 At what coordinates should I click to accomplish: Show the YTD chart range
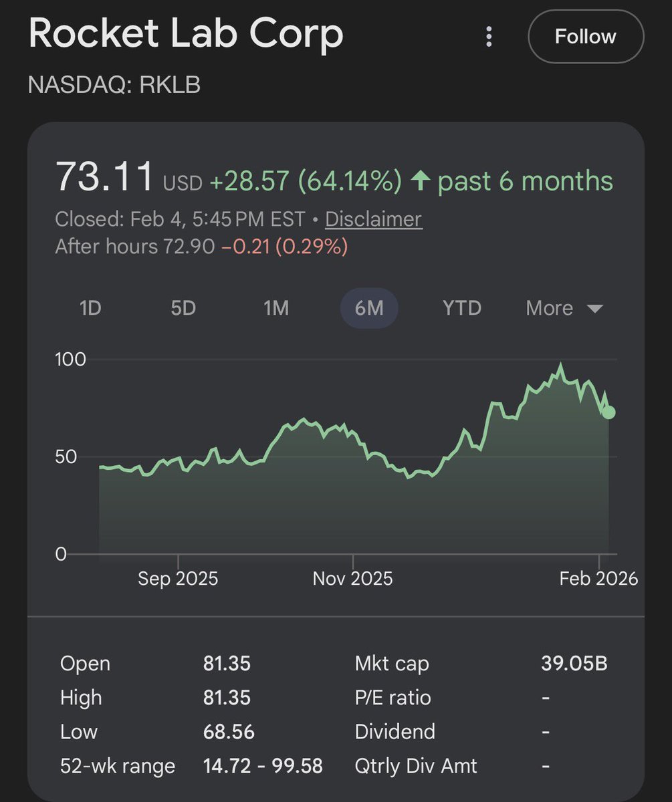coord(461,308)
